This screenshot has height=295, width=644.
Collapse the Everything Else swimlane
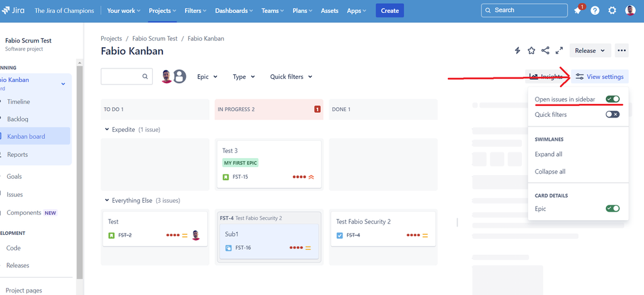tap(107, 201)
